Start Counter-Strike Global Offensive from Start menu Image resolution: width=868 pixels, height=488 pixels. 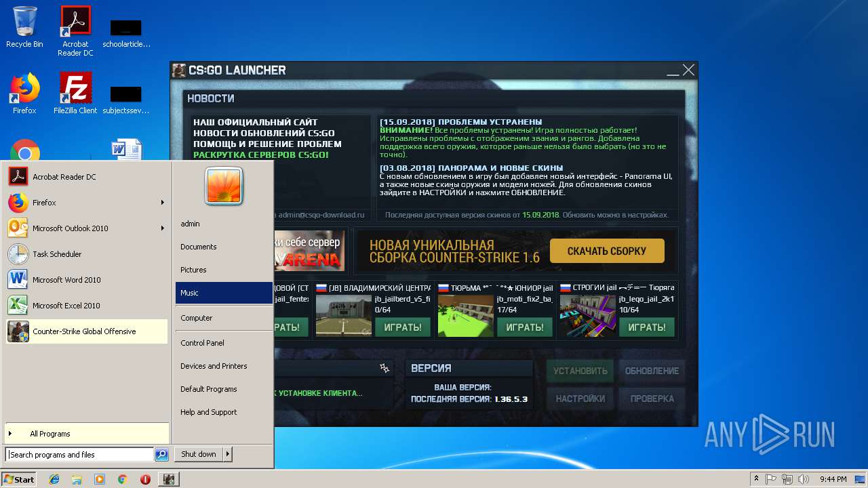click(x=87, y=331)
